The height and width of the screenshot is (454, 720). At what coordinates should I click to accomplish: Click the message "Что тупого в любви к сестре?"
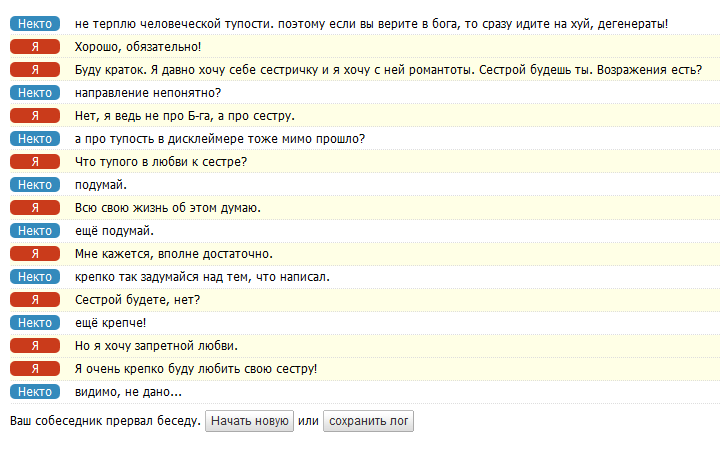click(161, 162)
